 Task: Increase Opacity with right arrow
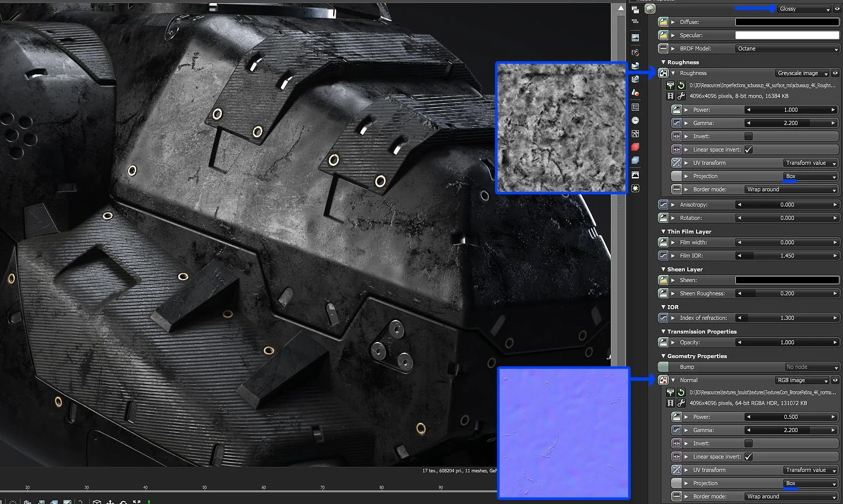[x=835, y=342]
